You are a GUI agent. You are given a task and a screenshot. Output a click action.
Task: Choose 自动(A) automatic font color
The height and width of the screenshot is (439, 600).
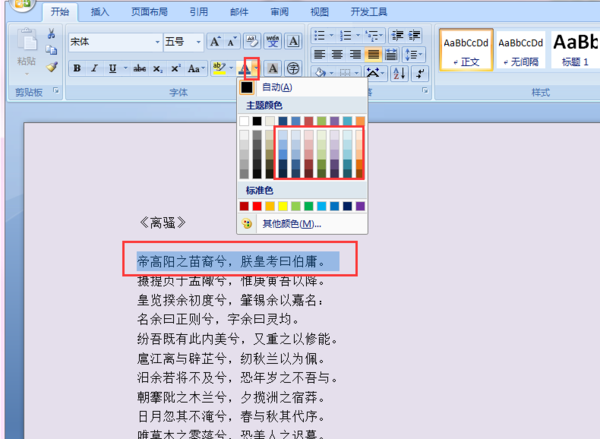pos(302,87)
